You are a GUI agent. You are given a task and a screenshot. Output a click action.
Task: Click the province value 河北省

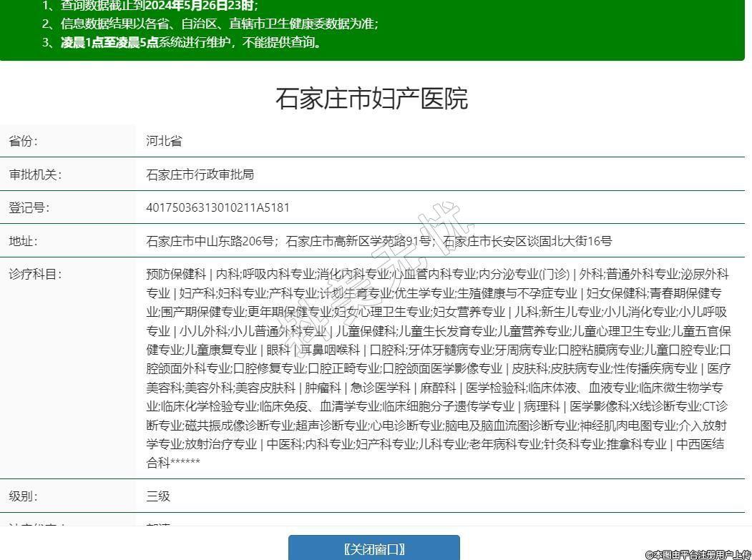coord(164,141)
